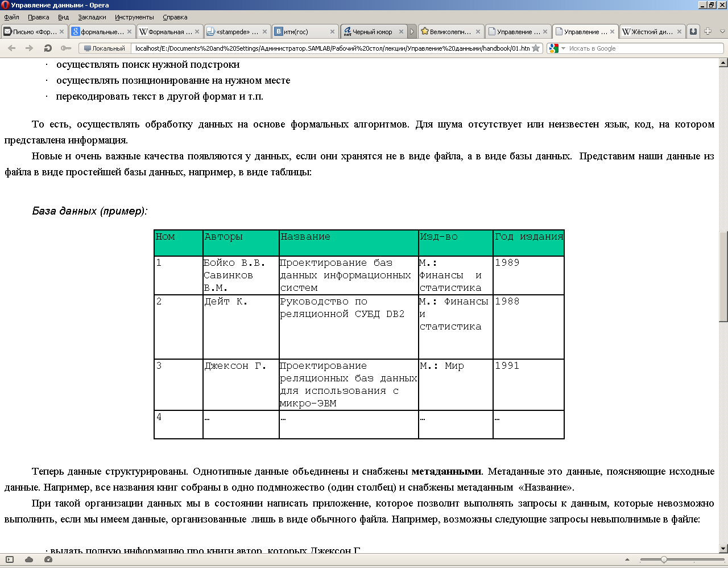Click the 1989 year cell
Image resolution: width=728 pixels, height=568 pixels.
tap(528, 275)
